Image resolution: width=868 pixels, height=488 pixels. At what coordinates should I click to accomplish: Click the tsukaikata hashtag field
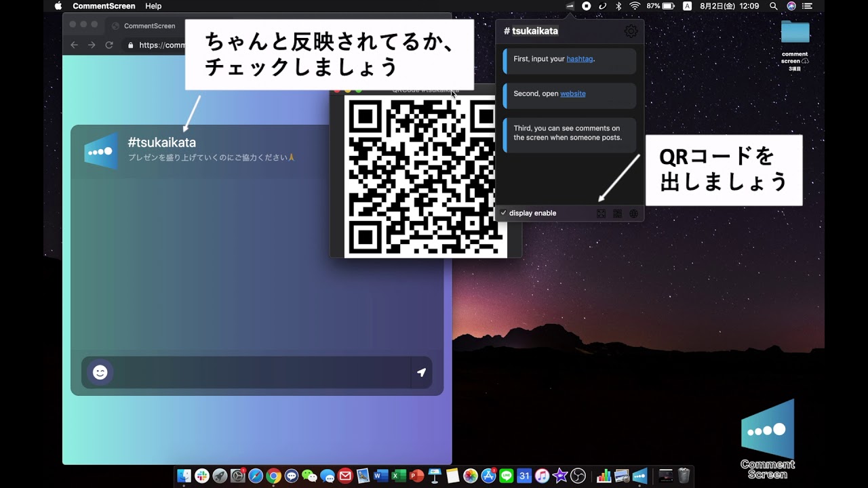(535, 31)
